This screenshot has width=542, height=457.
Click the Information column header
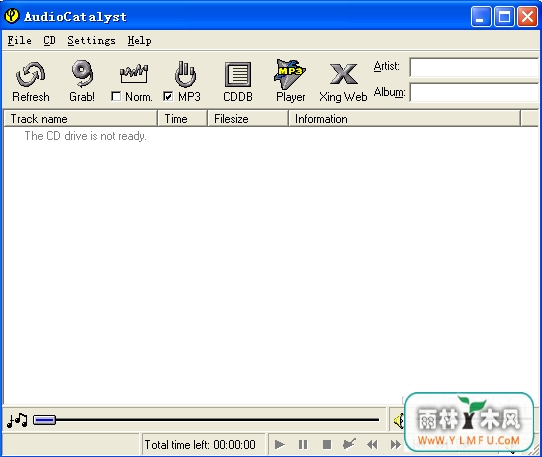[x=404, y=119]
